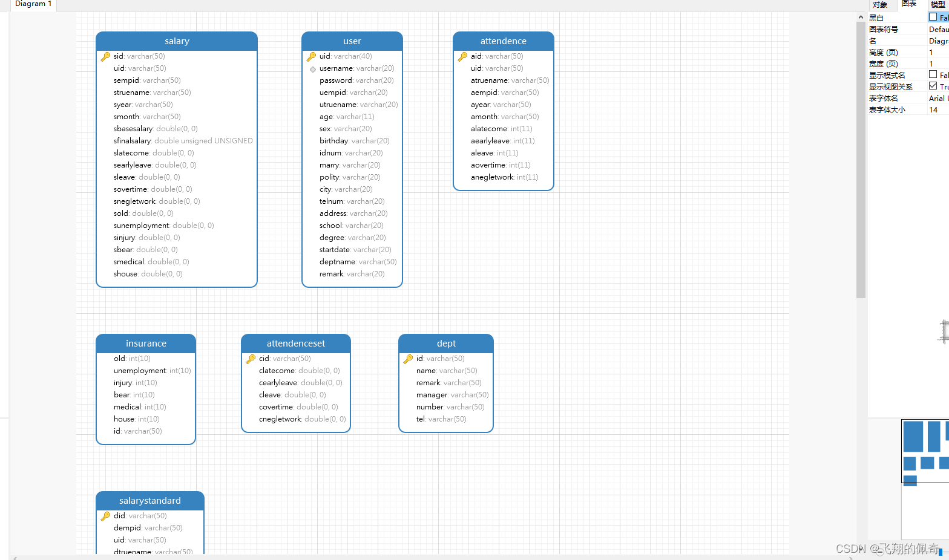Select the dept table header
The height and width of the screenshot is (560, 949).
(446, 343)
